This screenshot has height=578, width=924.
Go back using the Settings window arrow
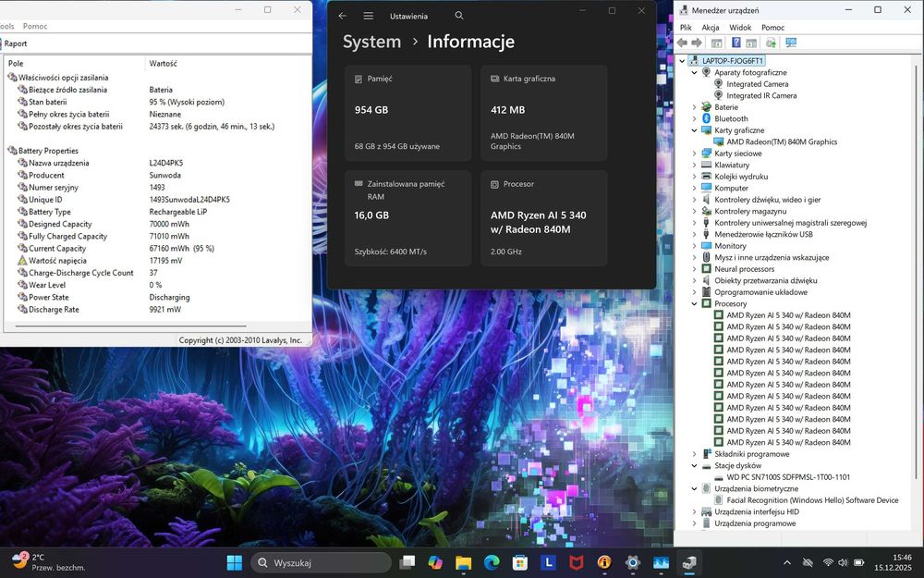pos(343,16)
